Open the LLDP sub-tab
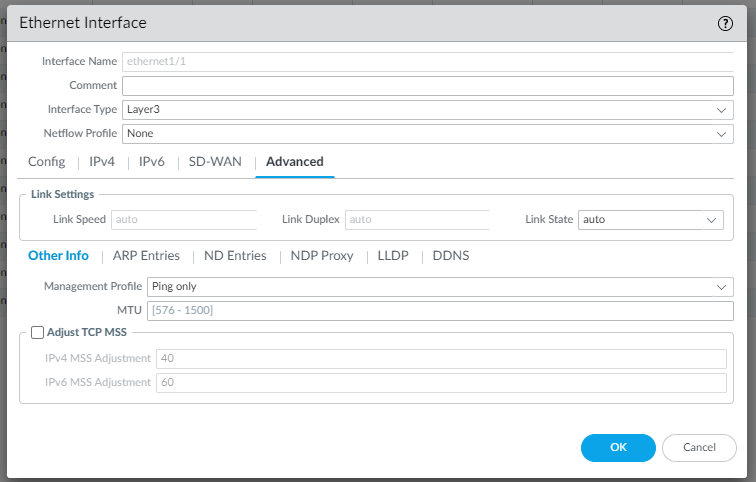Screen dimensions: 756x482 (393, 256)
